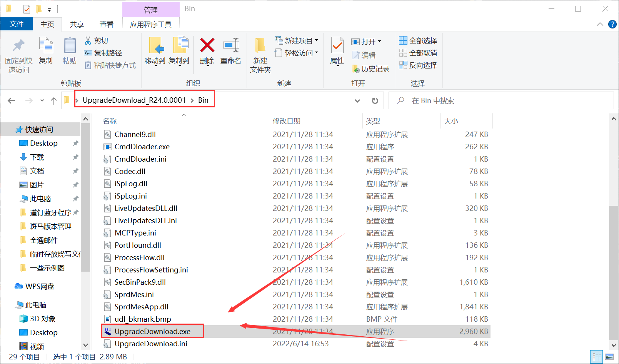Click the file list scrollbar down arrow
The image size is (619, 364).
pos(614,345)
